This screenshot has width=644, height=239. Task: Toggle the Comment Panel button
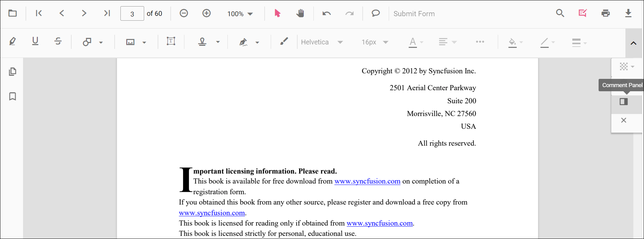coord(624,102)
